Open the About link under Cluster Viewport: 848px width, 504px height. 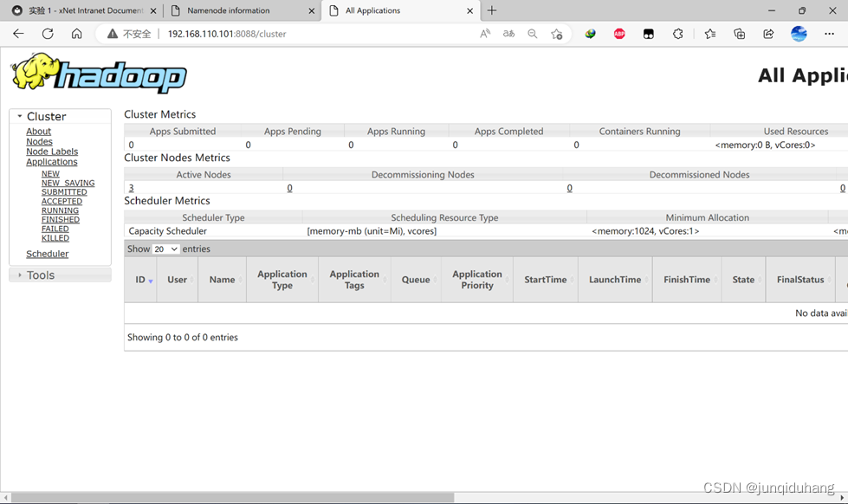(x=38, y=132)
